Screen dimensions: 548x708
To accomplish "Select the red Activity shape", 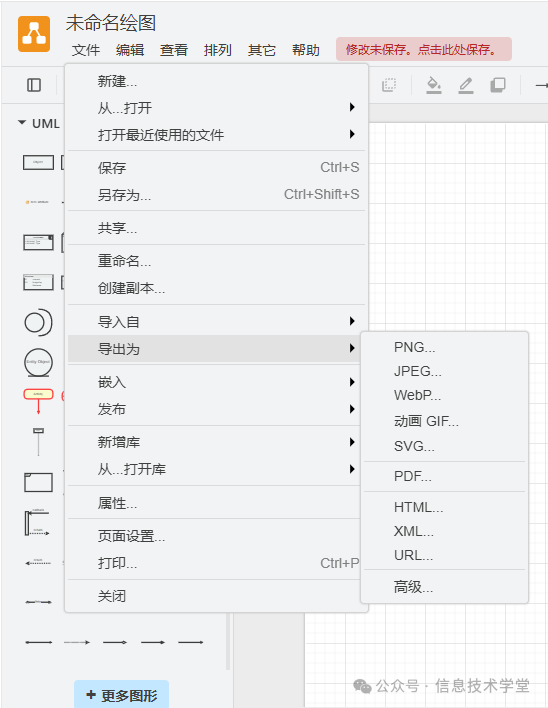I will point(38,401).
